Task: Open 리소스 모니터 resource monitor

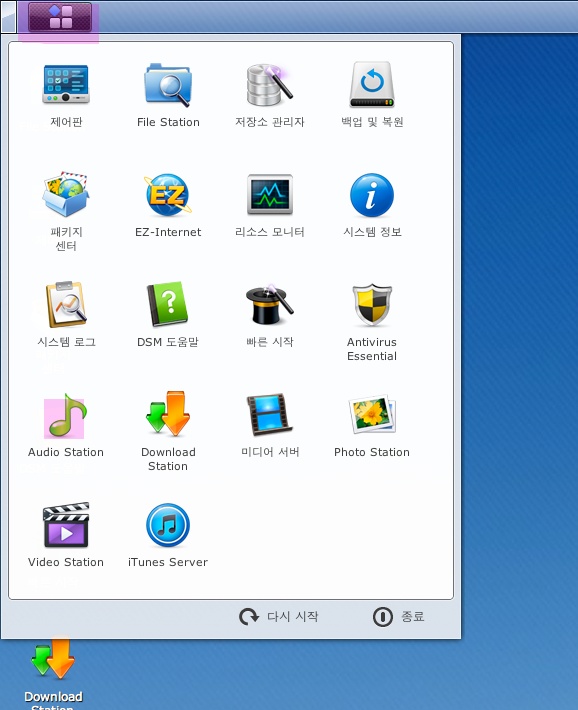Action: [x=270, y=195]
